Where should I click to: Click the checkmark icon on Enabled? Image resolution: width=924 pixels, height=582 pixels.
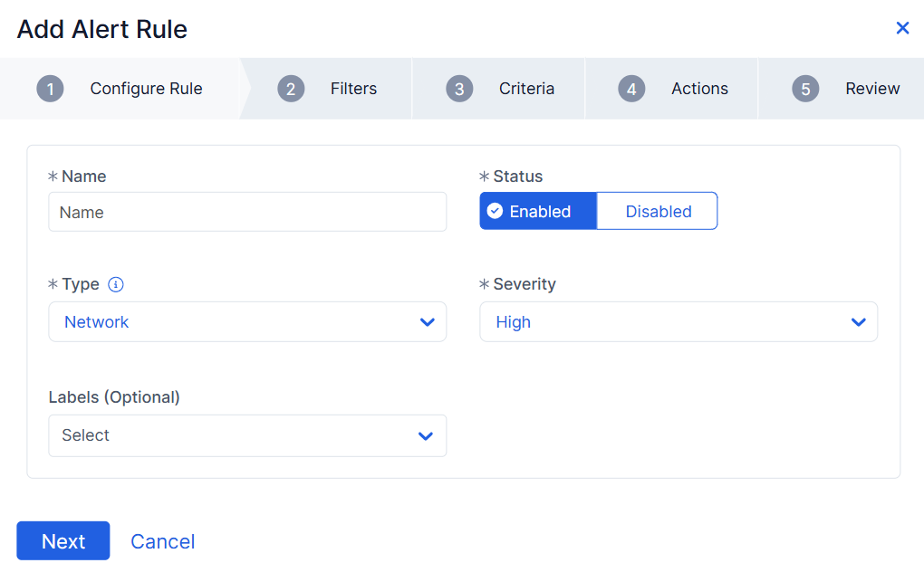point(495,211)
